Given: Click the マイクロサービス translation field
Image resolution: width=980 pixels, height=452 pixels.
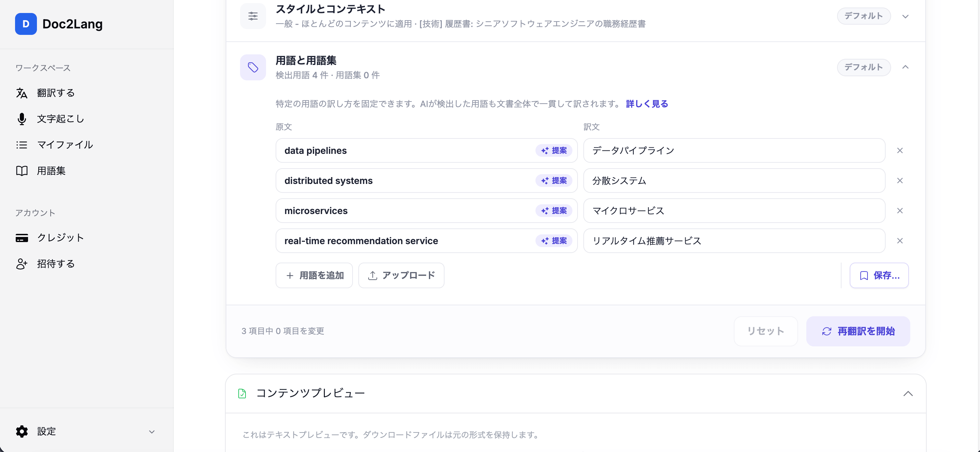Looking at the screenshot, I should [x=734, y=210].
